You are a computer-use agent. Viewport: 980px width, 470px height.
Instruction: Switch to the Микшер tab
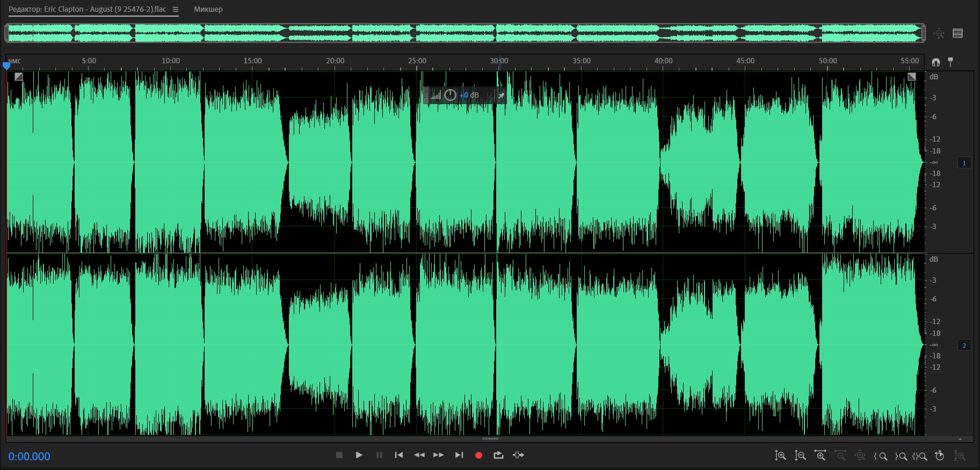click(208, 9)
